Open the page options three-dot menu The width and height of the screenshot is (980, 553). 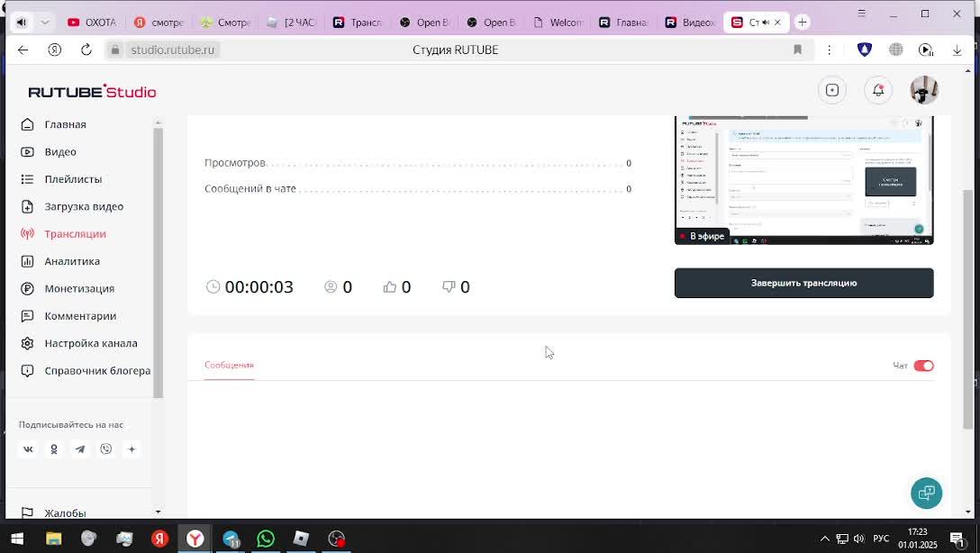(x=830, y=50)
